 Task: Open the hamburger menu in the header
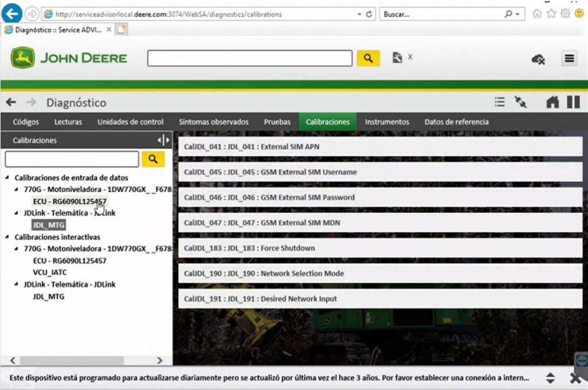click(x=568, y=58)
